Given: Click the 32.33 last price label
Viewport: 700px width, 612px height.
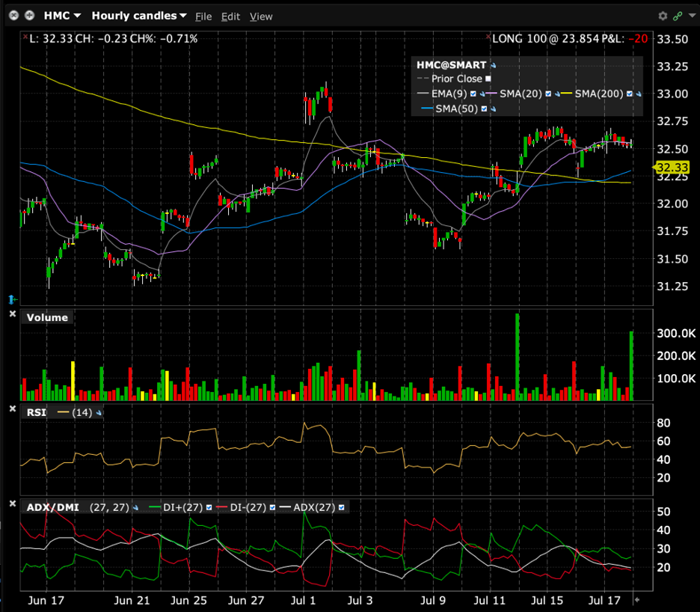Looking at the screenshot, I should tap(666, 168).
